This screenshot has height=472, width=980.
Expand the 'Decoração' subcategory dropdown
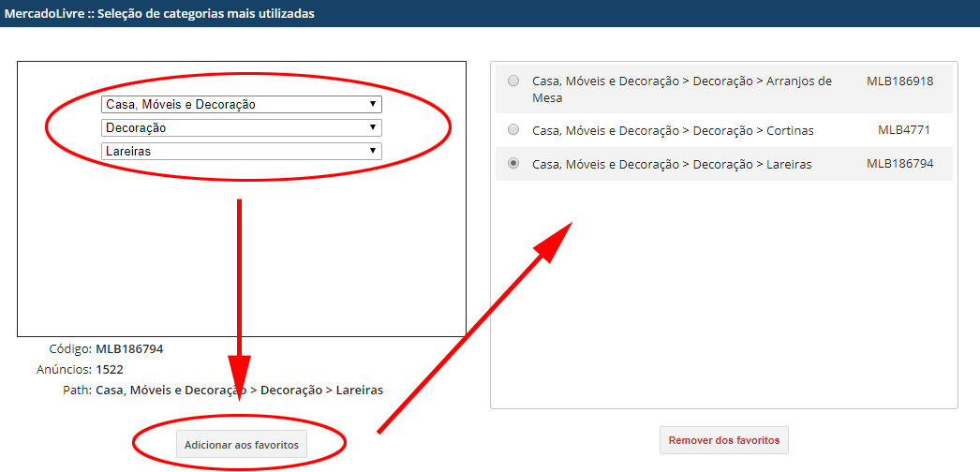[241, 127]
